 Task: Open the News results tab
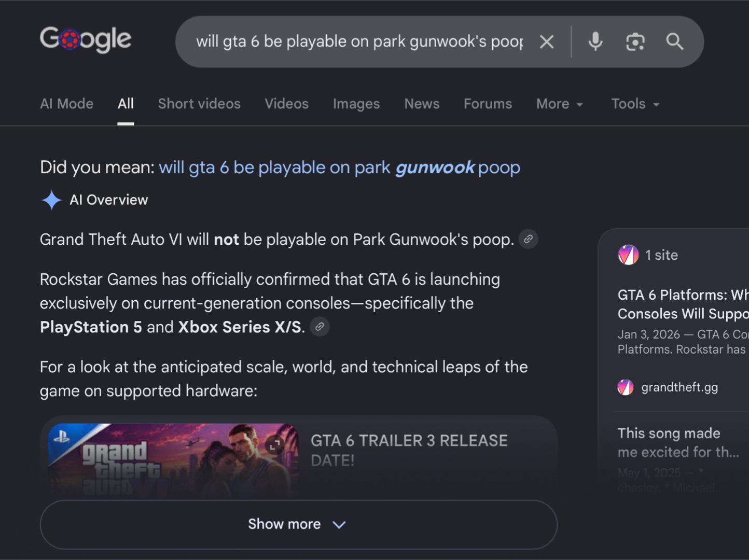pyautogui.click(x=422, y=104)
